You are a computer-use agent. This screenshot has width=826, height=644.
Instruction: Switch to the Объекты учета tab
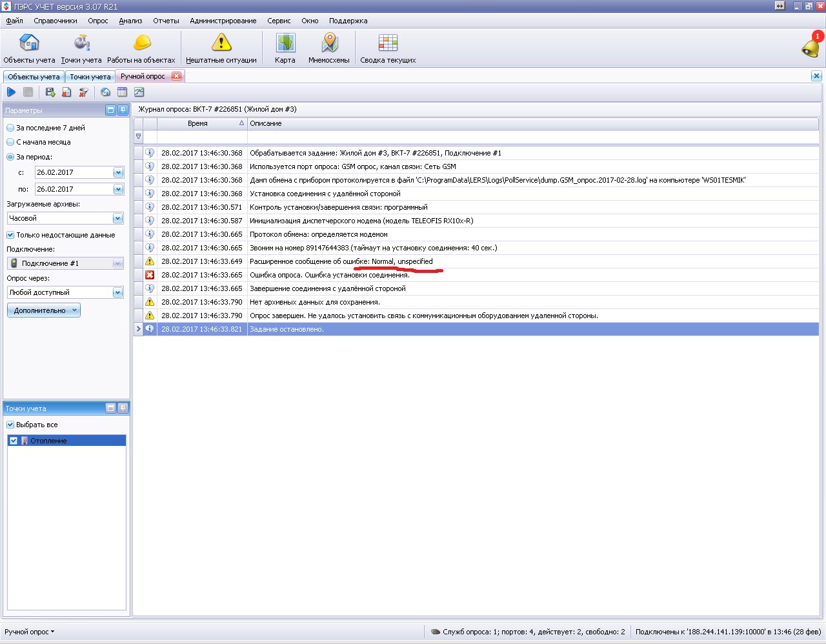[34, 77]
